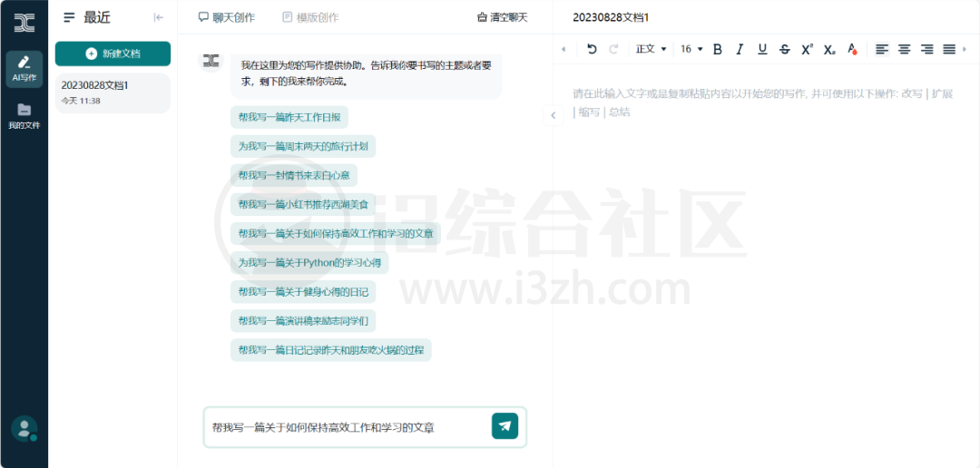Choose suggestion 帮我写一篇昨天工作日报
Image resolution: width=980 pixels, height=468 pixels.
[289, 118]
